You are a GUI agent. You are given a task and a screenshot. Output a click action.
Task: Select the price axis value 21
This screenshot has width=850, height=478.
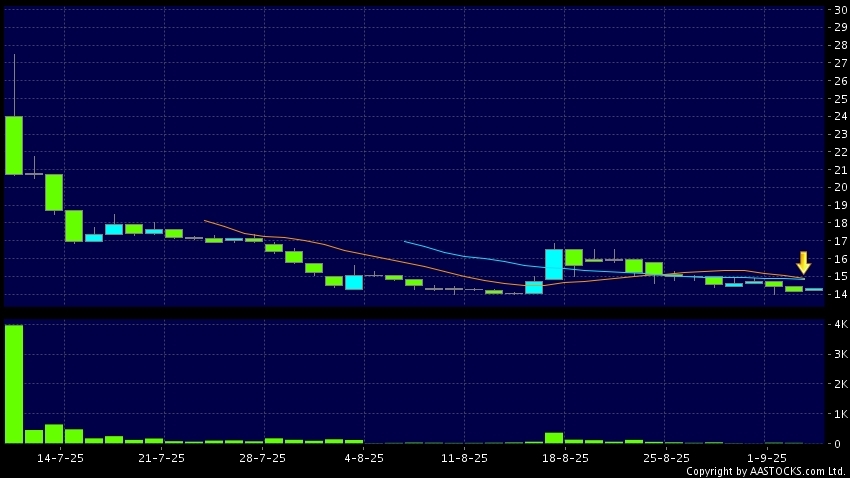841,170
